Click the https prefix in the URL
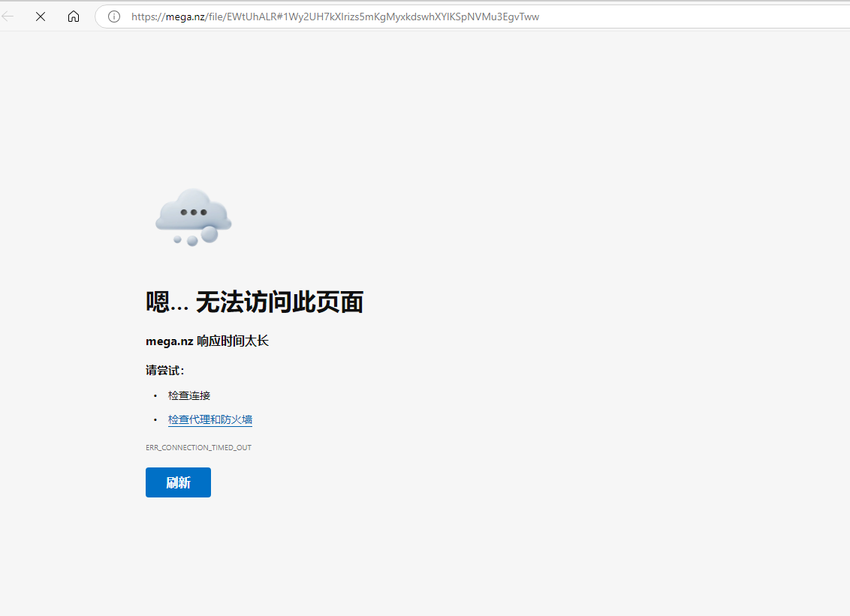This screenshot has width=850, height=616. [x=145, y=17]
